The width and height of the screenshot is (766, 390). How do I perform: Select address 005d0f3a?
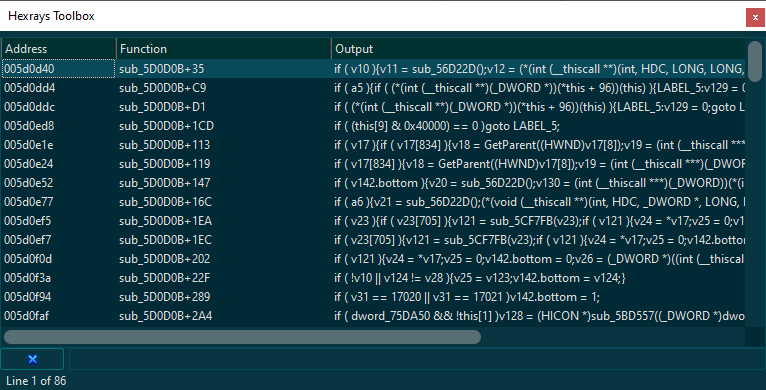(x=28, y=278)
